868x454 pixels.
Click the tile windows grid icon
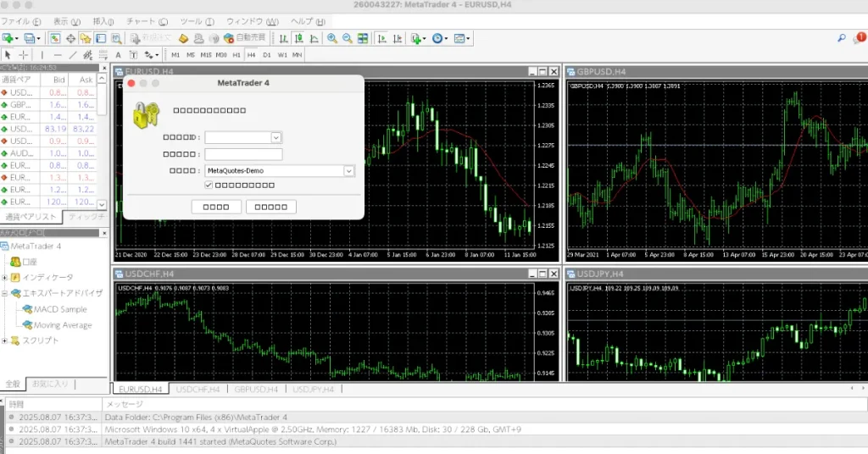(362, 38)
